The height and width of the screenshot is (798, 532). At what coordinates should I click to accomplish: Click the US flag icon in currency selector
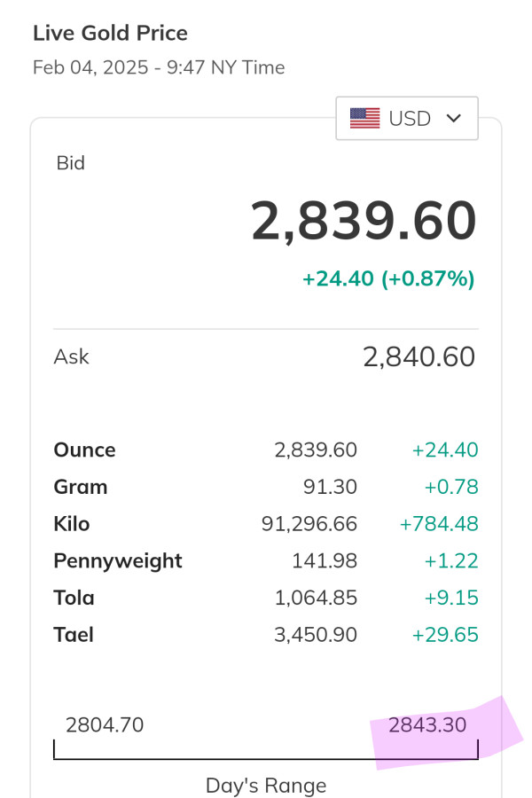click(364, 118)
